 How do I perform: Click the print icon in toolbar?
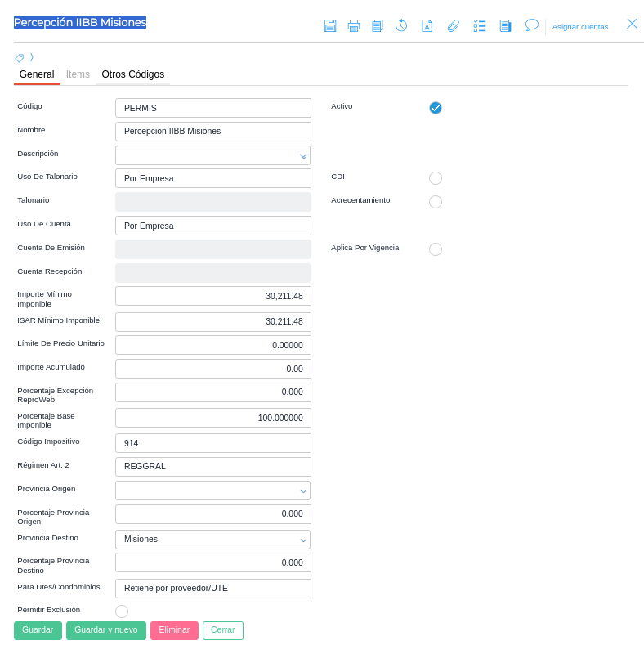click(x=353, y=26)
